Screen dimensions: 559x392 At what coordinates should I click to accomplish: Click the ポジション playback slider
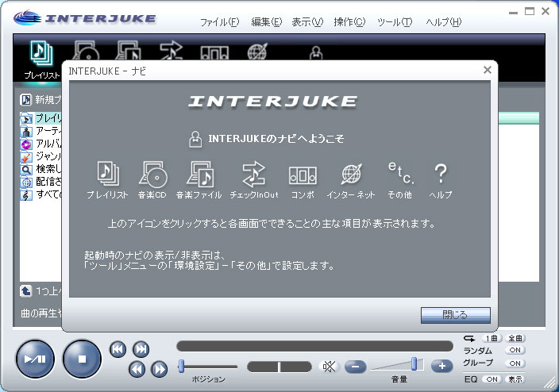click(x=208, y=366)
